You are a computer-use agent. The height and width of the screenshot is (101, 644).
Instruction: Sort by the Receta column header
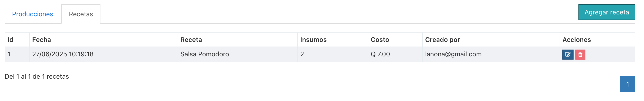tap(238, 40)
